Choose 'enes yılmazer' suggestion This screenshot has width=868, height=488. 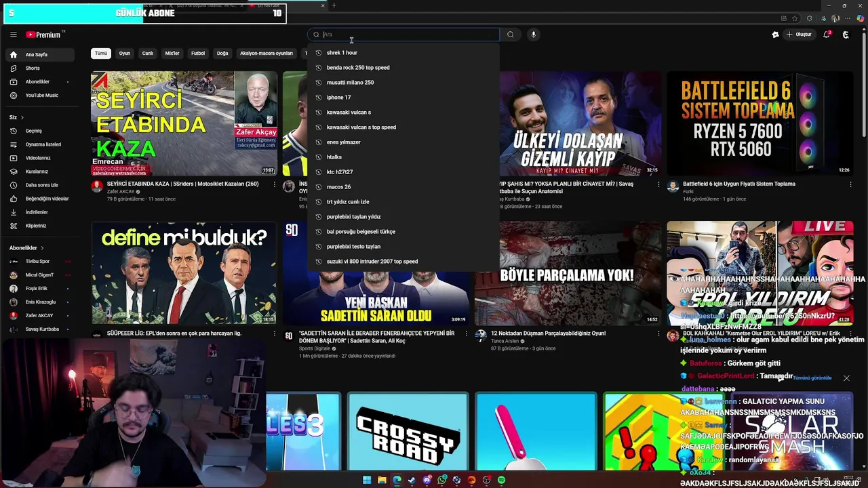pos(403,142)
